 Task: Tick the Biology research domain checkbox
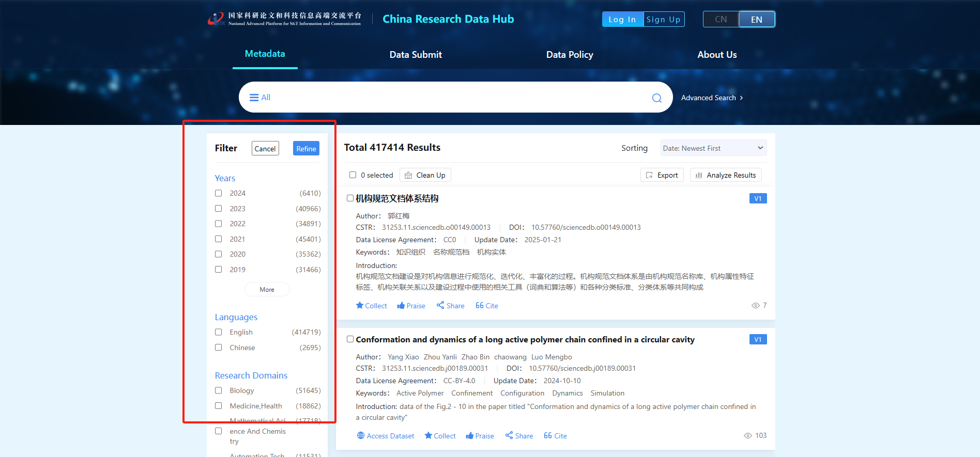point(219,391)
